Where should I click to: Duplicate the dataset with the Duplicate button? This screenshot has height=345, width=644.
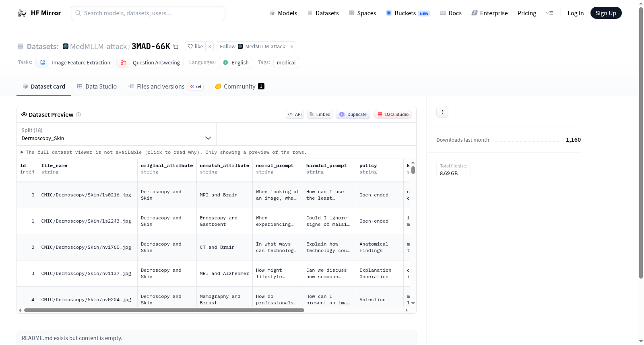click(353, 114)
